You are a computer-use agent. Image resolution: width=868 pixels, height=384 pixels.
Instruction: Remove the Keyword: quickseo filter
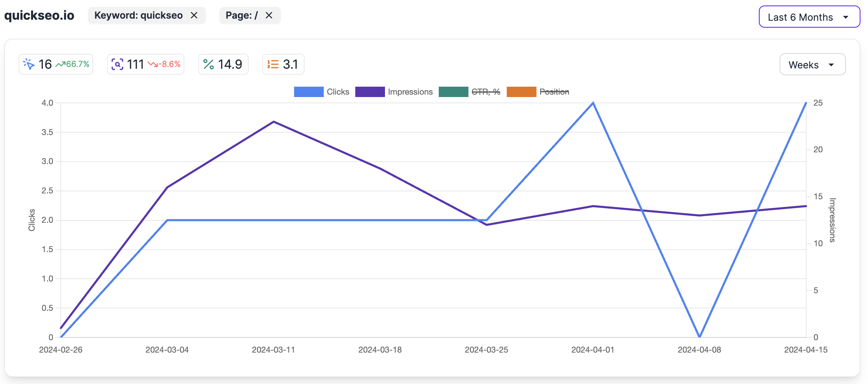point(194,16)
